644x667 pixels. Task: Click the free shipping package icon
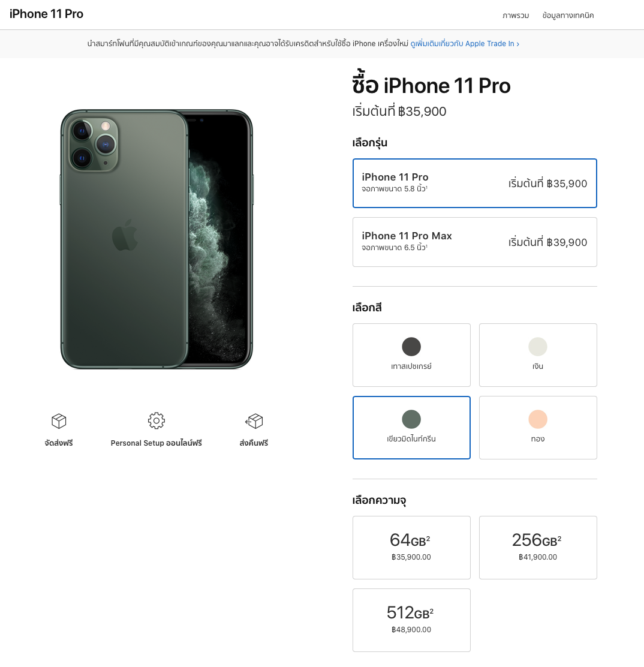click(x=58, y=420)
